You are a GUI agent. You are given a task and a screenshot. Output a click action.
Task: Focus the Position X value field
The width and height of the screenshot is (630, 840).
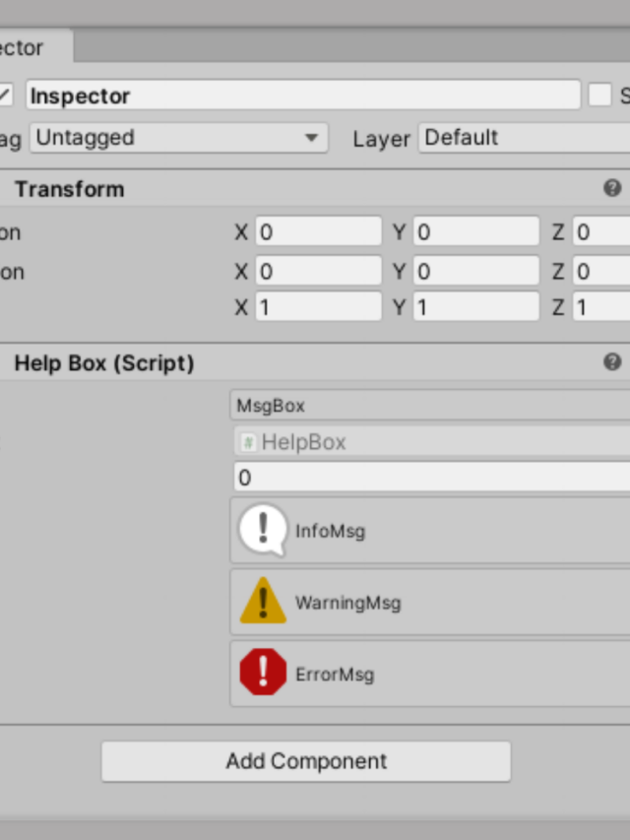pyautogui.click(x=318, y=231)
